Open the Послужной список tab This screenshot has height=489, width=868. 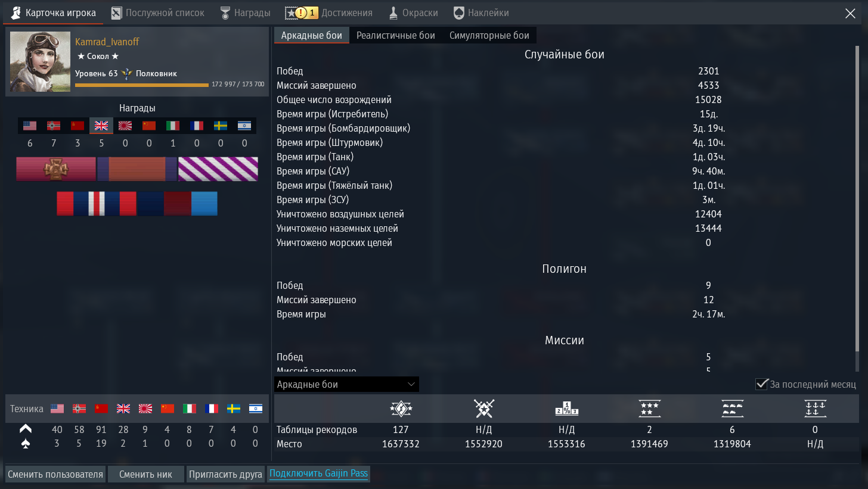[157, 13]
